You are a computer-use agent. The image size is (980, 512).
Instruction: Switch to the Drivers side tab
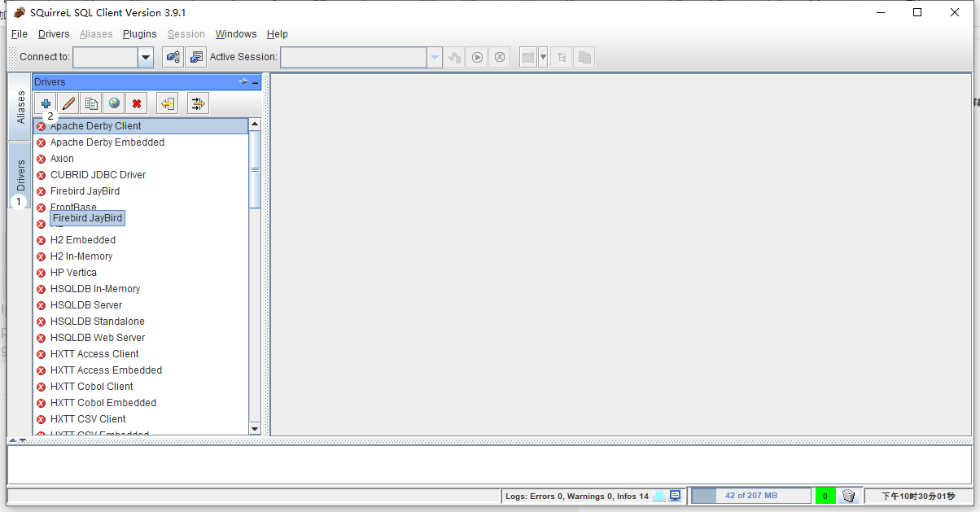tap(20, 175)
